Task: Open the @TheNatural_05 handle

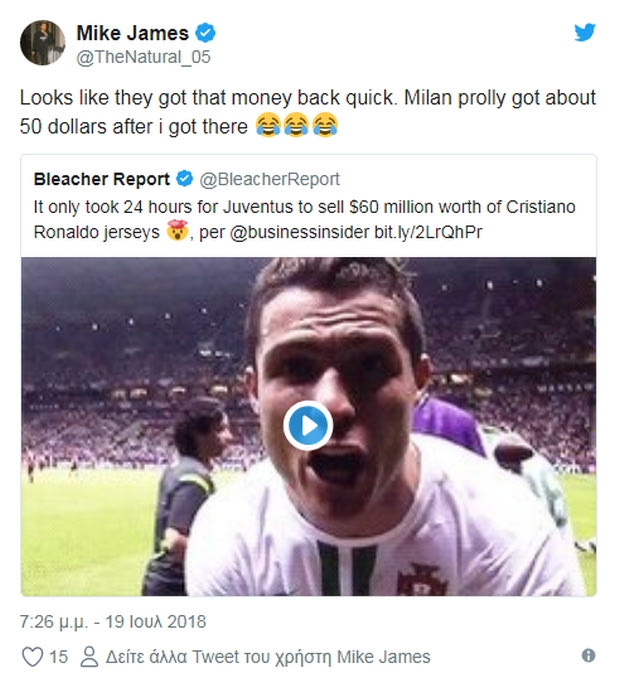Action: click(x=144, y=57)
